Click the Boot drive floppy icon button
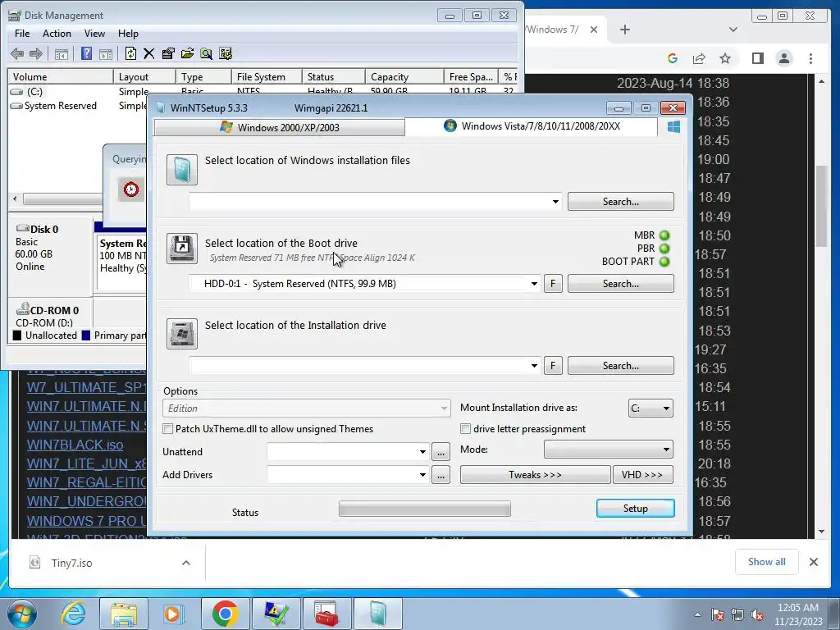Screen dimensions: 840x630 tap(181, 248)
